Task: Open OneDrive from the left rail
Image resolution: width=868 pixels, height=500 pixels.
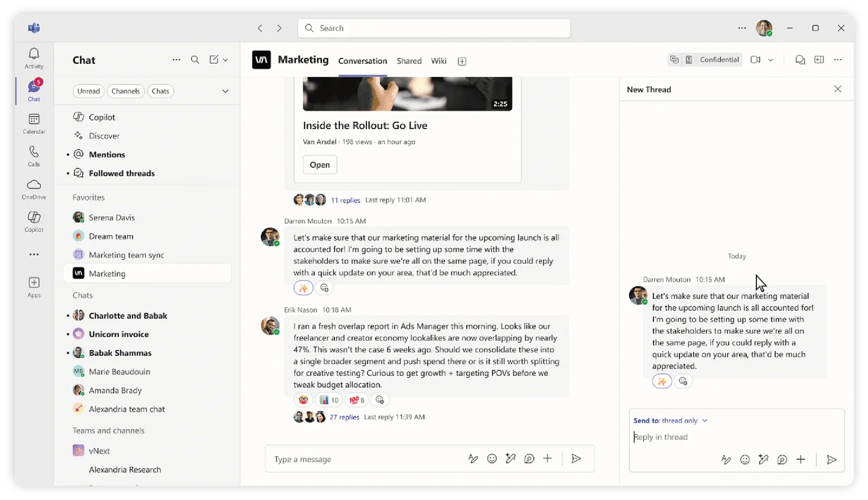Action: [34, 189]
